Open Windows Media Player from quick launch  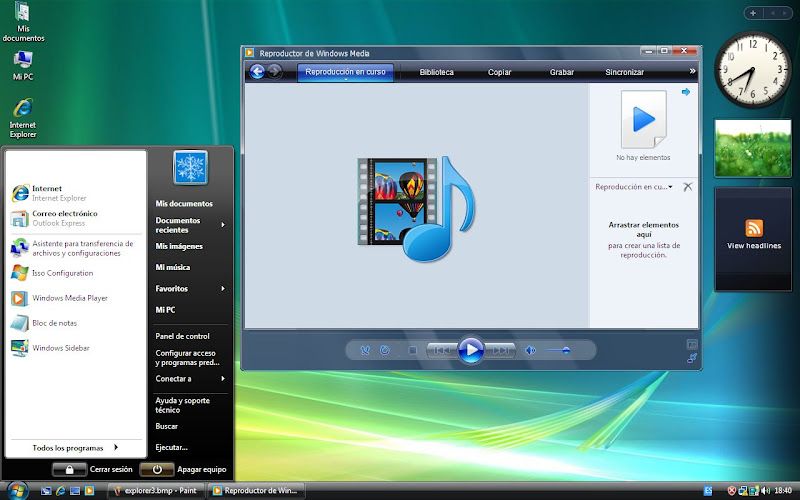coord(89,491)
